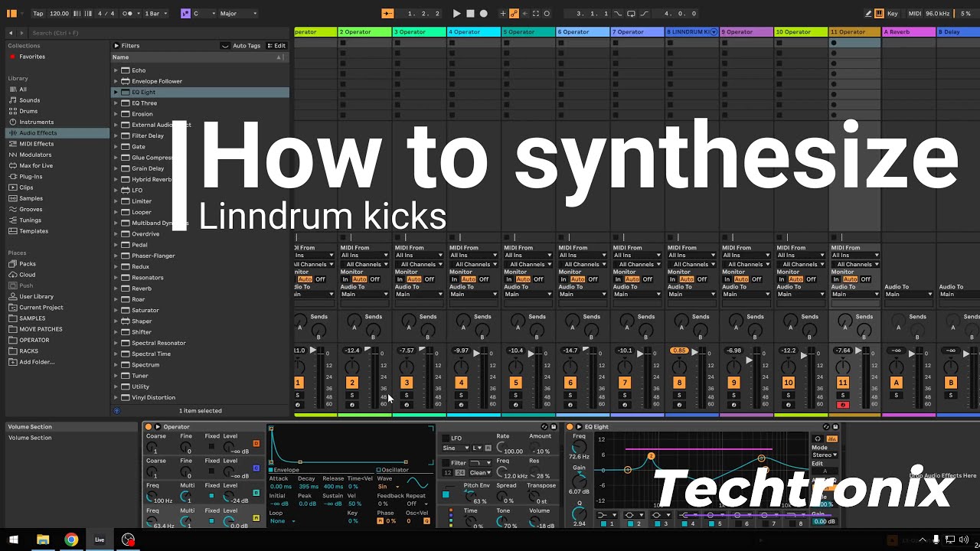Screen dimensions: 980x551
Task: Click the EQ Eight save preset icon
Action: pos(835,427)
